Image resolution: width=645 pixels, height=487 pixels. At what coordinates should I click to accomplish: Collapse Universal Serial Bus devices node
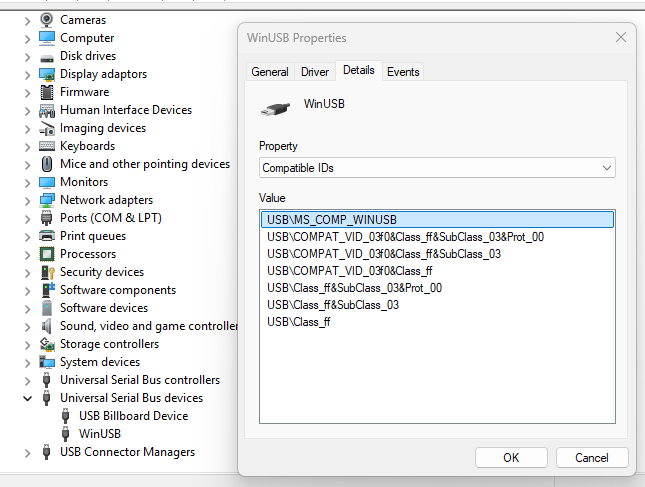[27, 398]
